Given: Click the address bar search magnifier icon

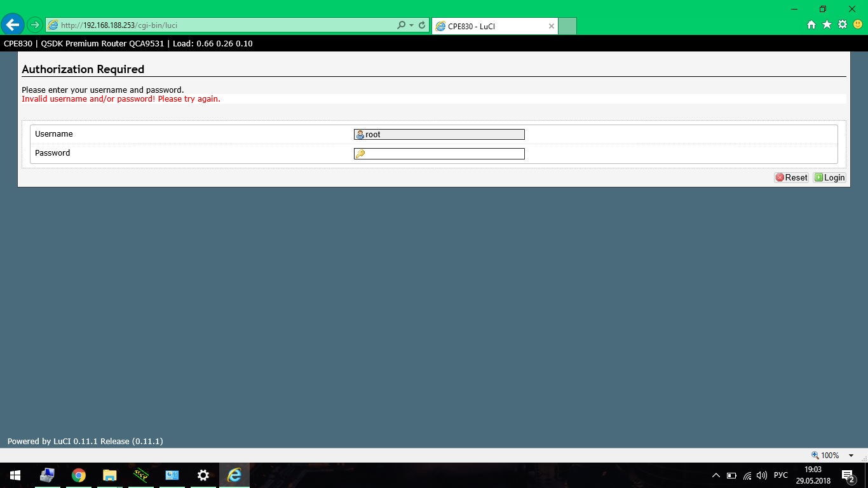Looking at the screenshot, I should (401, 25).
